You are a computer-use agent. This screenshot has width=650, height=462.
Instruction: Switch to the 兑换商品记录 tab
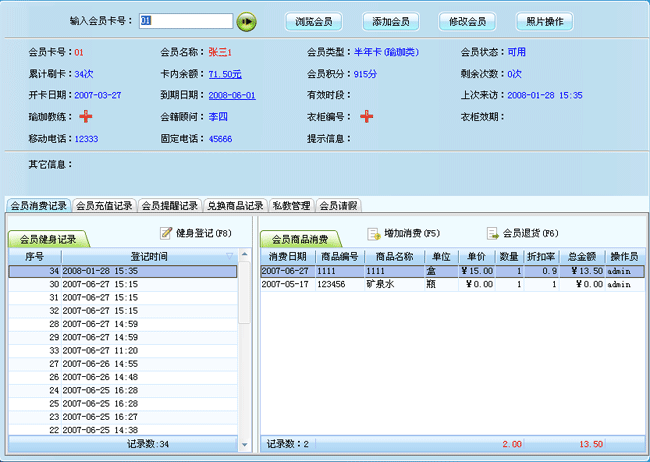[235, 206]
